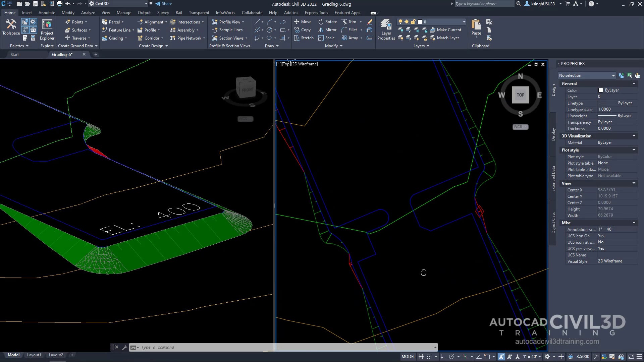Click the grid display icon in status bar

[421, 356]
